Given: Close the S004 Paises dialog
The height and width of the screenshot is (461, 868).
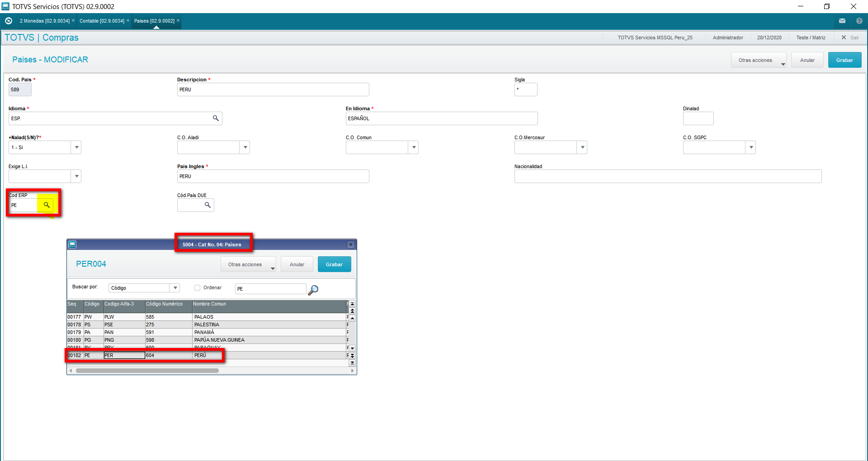Looking at the screenshot, I should click(x=351, y=245).
